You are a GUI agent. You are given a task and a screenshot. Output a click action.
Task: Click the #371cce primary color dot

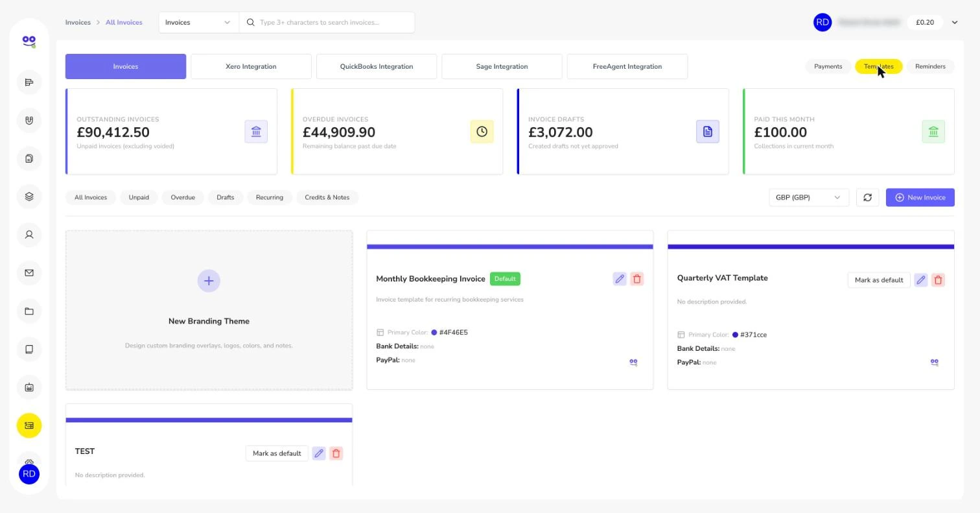click(x=735, y=335)
